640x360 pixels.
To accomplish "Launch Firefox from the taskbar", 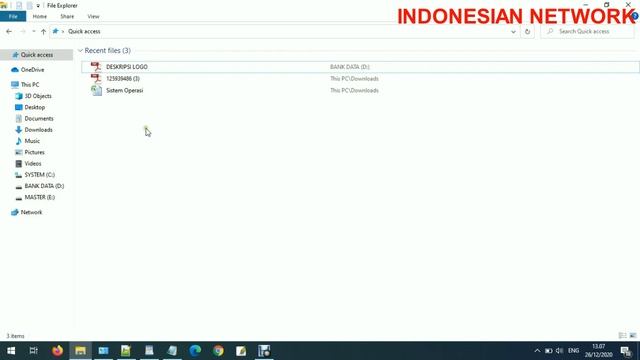I will point(57,351).
